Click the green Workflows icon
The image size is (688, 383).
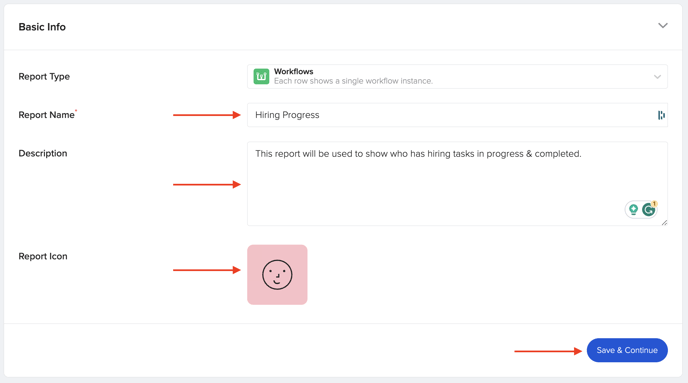pos(261,76)
